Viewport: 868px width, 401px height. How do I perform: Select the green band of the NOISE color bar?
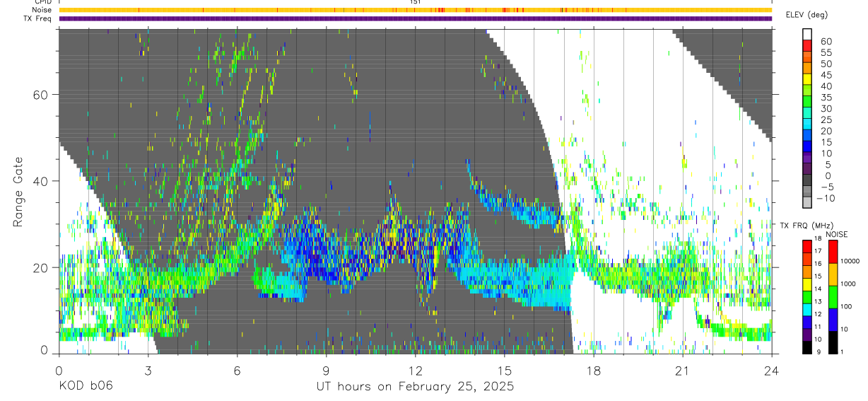[834, 296]
